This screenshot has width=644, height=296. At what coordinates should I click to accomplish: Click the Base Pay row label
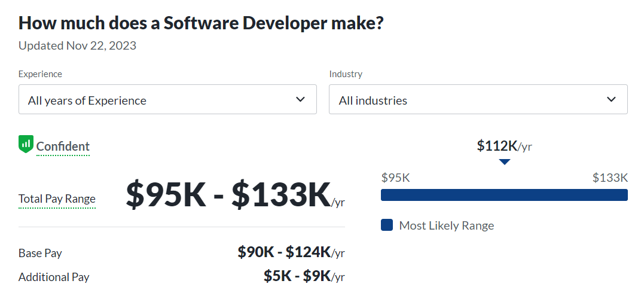40,253
